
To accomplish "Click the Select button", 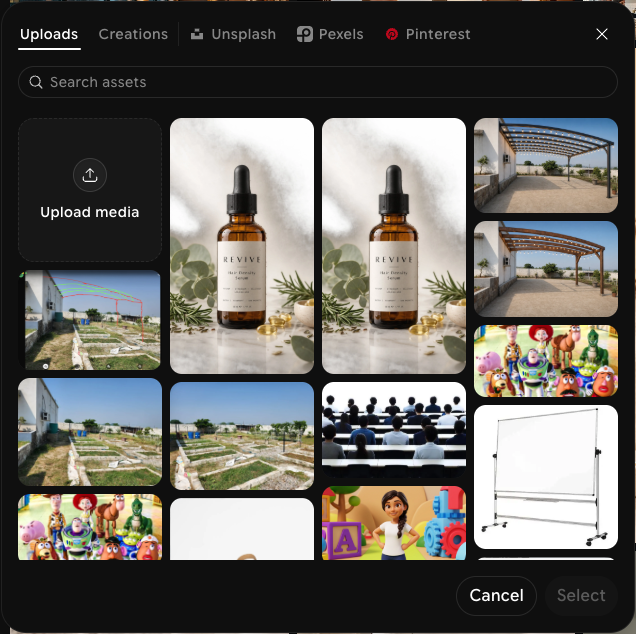I will pos(581,595).
